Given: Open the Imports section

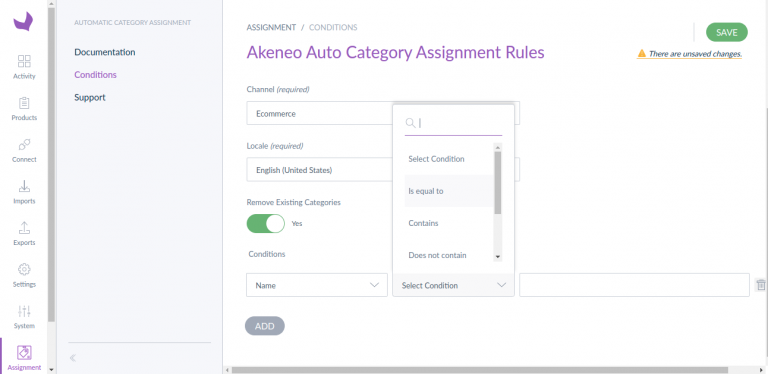Looking at the screenshot, I should tap(24, 192).
